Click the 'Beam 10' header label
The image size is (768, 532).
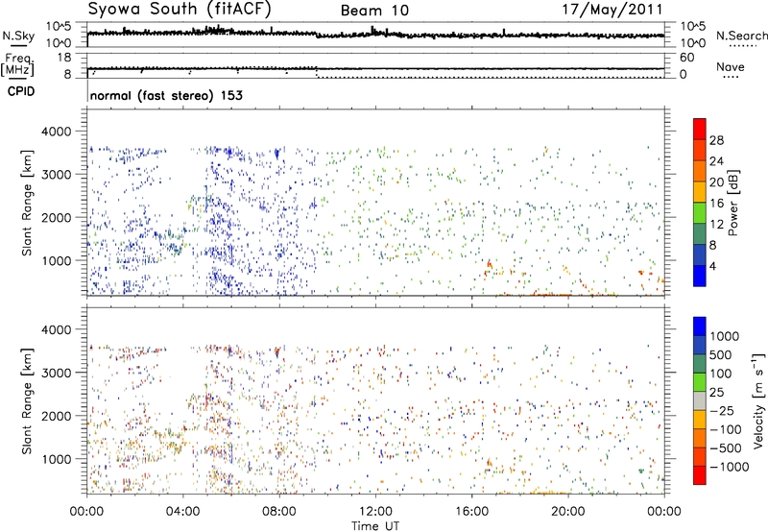pos(374,11)
